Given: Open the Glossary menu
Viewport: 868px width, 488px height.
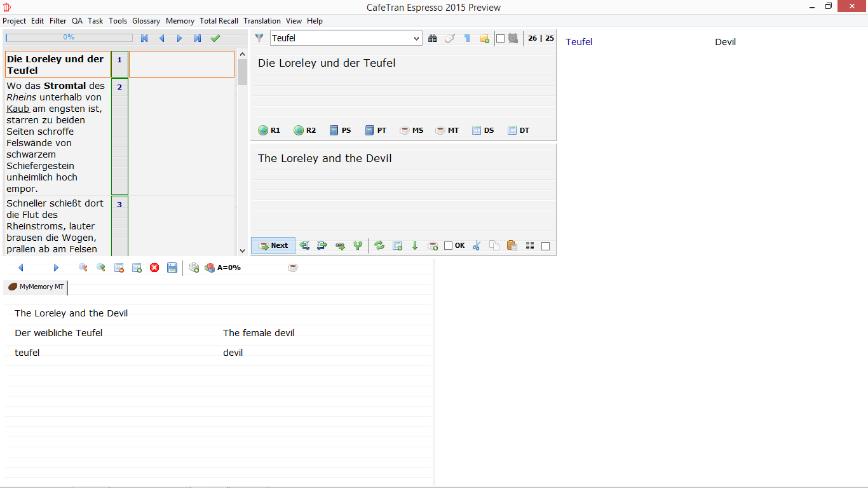Looking at the screenshot, I should 146,21.
